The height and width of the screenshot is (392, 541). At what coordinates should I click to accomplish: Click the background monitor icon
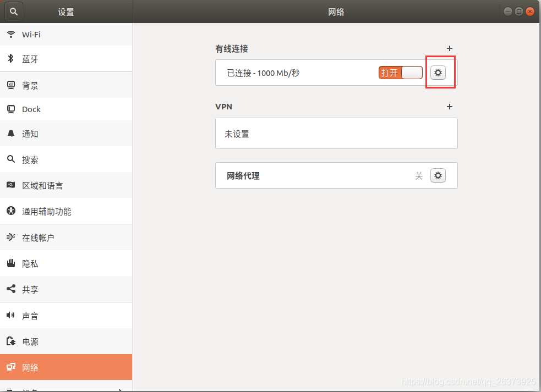coord(11,85)
